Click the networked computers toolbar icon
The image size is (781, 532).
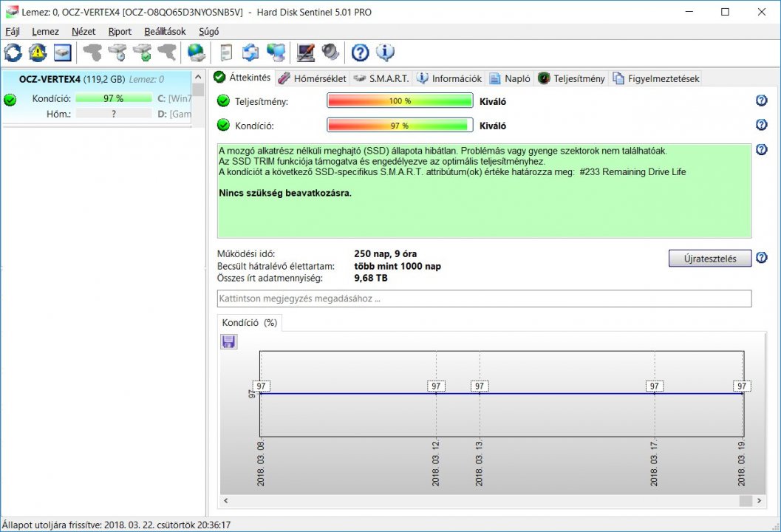276,52
